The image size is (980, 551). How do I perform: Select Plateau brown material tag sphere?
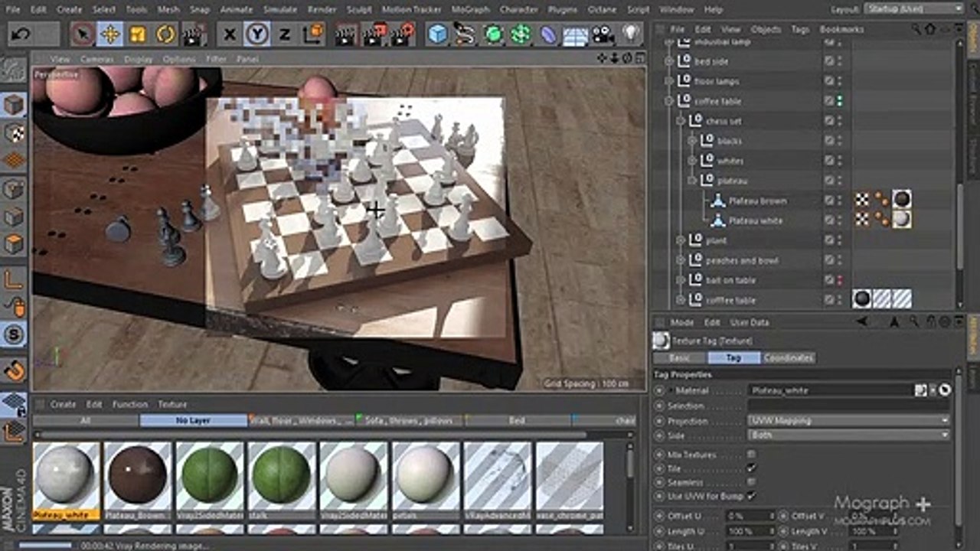[902, 201]
